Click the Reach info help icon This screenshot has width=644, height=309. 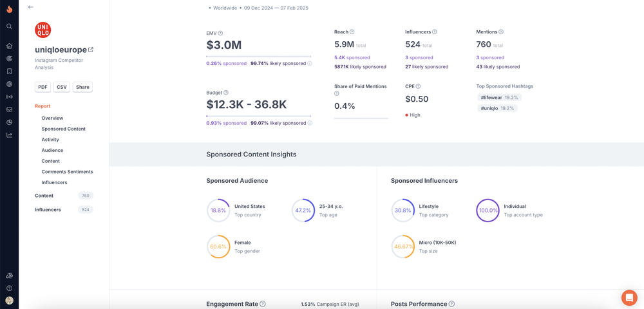pyautogui.click(x=352, y=32)
